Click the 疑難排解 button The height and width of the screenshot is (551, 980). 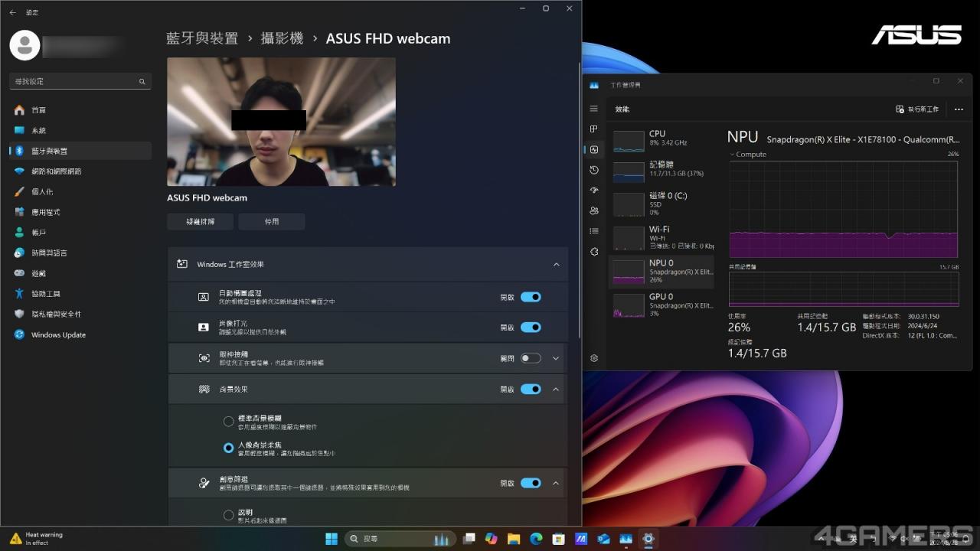[x=200, y=221]
